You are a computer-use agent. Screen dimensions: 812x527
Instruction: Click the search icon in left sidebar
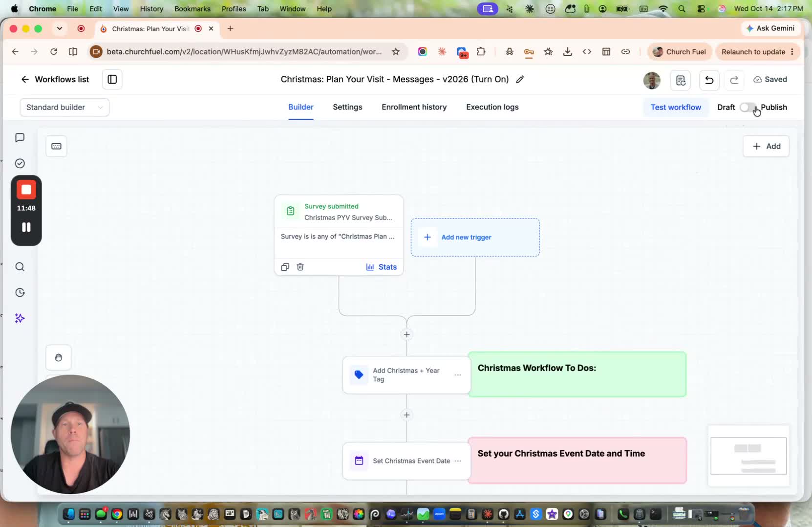(x=20, y=266)
